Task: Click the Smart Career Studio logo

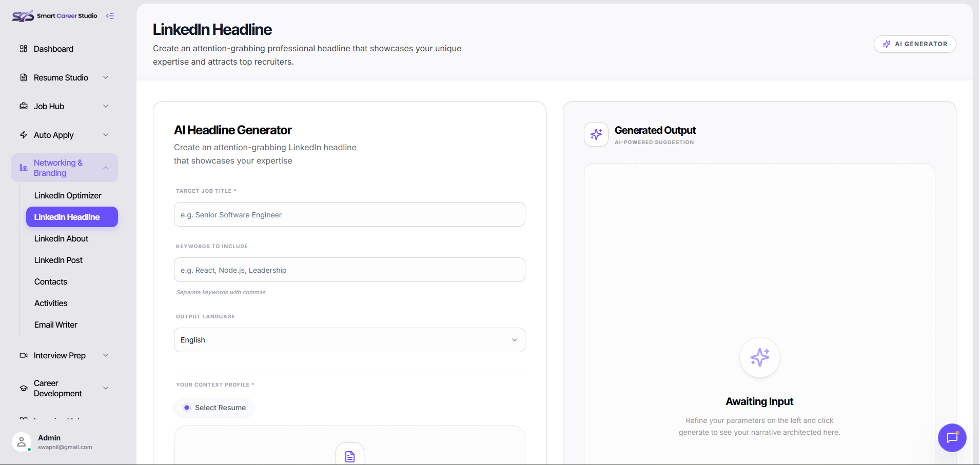Action: pyautogui.click(x=54, y=16)
